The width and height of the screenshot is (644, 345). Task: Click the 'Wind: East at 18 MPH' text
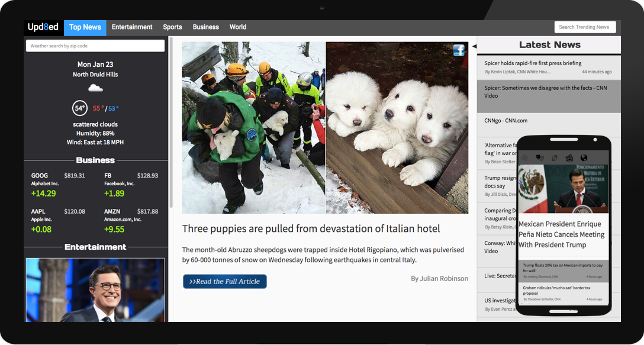point(95,142)
